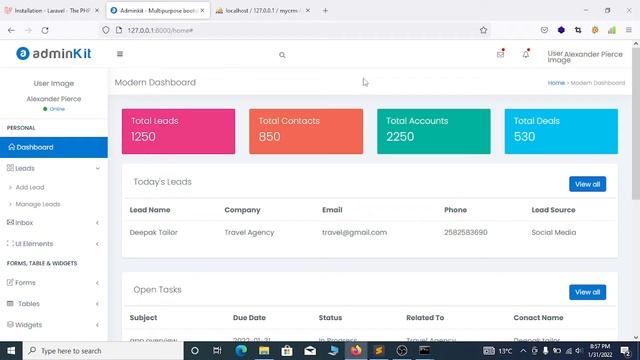The height and width of the screenshot is (360, 640).
Task: Click the crop screenshot extension icon
Action: coord(578,30)
